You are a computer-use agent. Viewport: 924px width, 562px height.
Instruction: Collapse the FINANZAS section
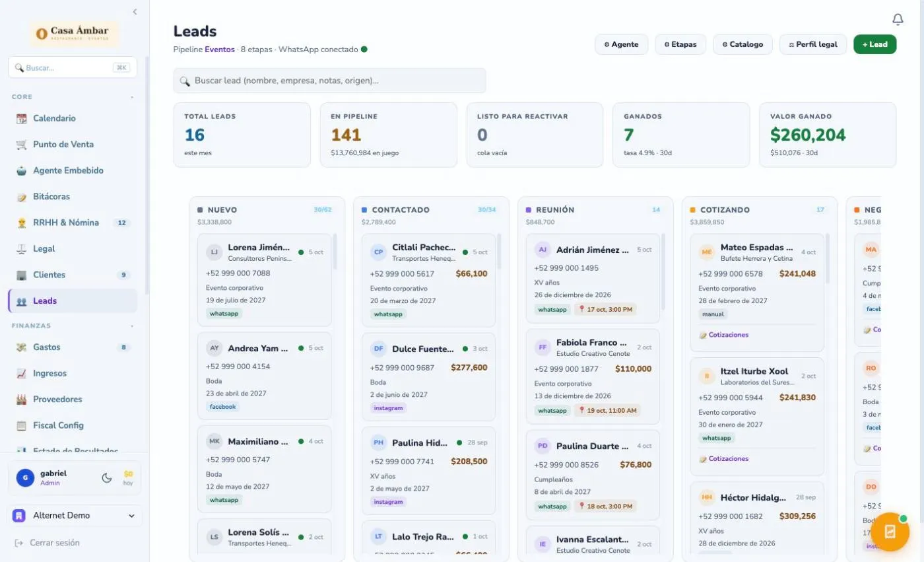point(131,326)
